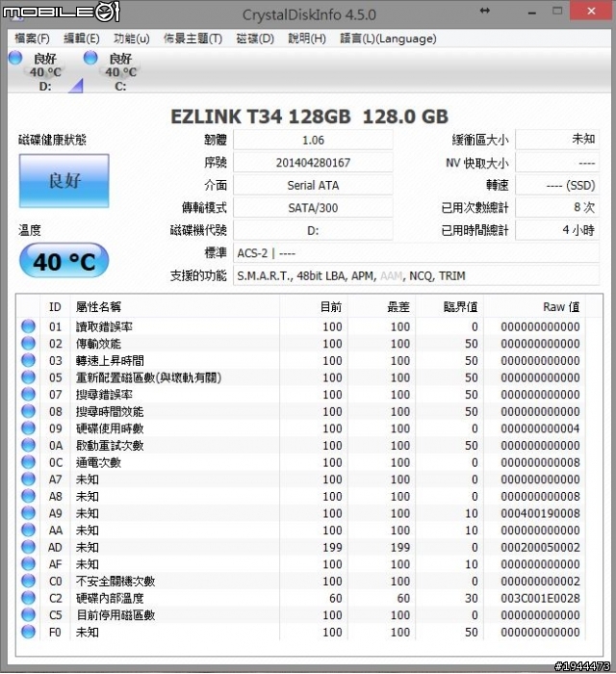Click status icon of attribute 01 讀取錯誤率
This screenshot has width=616, height=674.
coord(28,326)
